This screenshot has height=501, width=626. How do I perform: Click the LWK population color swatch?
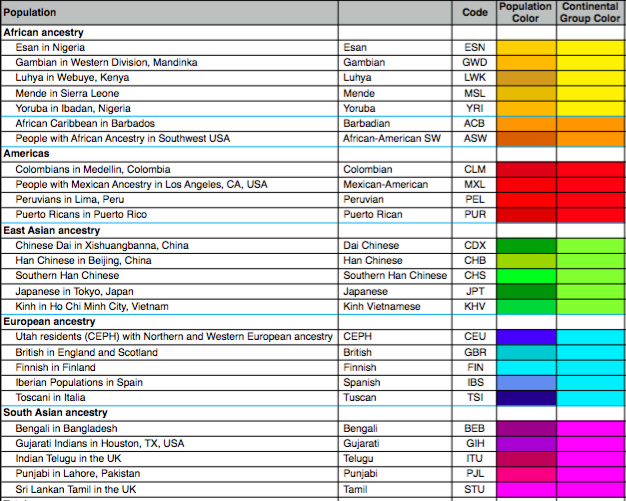[526, 77]
